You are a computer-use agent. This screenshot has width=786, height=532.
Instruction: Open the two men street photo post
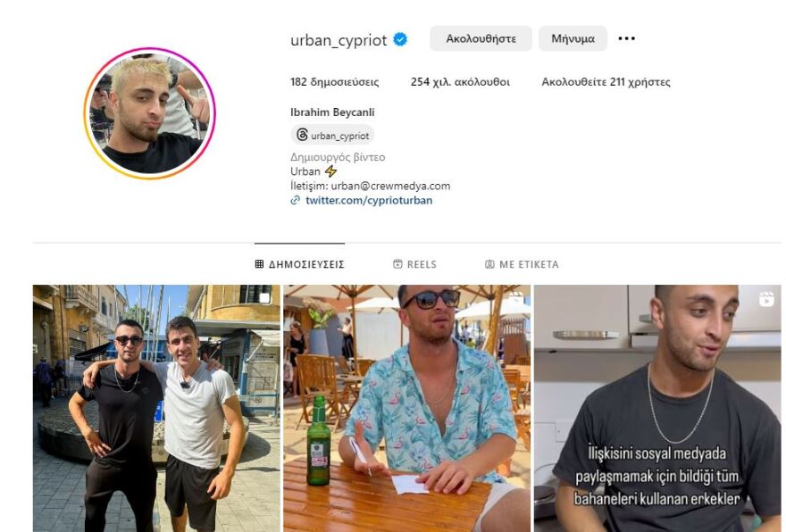(x=156, y=408)
